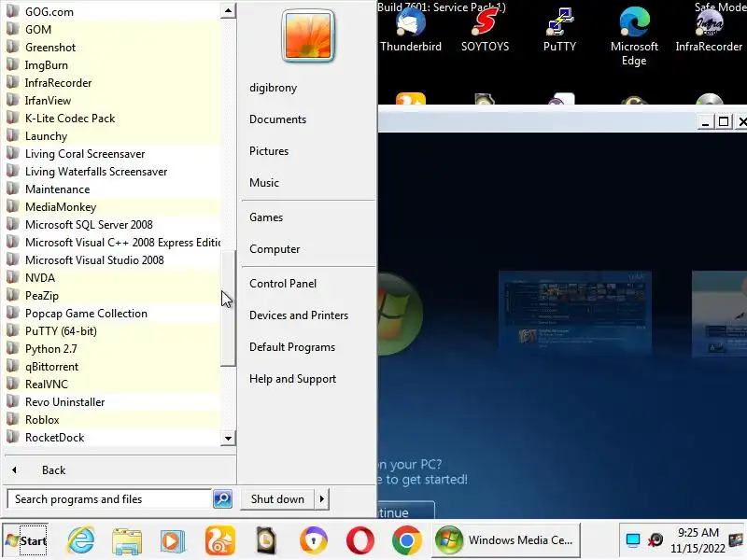The height and width of the screenshot is (560, 747).
Task: Open the PeaZip program folder
Action: coord(112,295)
